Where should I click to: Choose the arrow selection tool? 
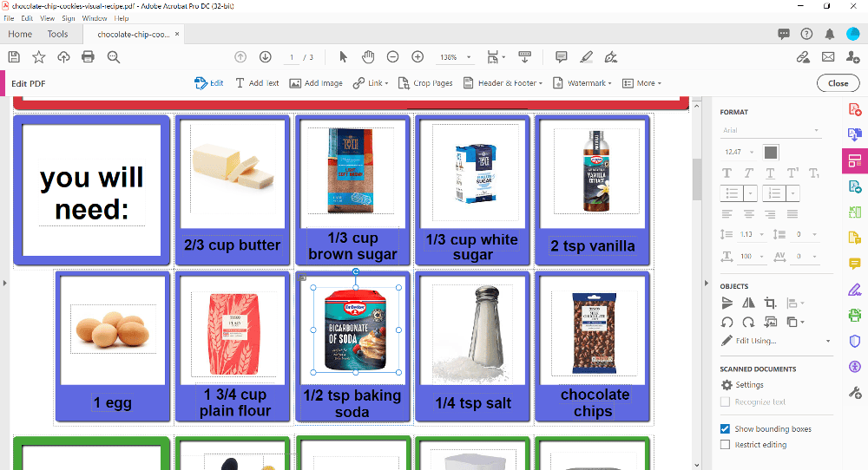click(343, 57)
